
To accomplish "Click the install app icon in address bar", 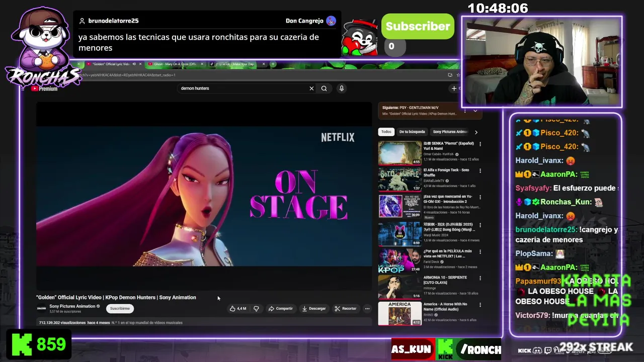I will click(450, 75).
